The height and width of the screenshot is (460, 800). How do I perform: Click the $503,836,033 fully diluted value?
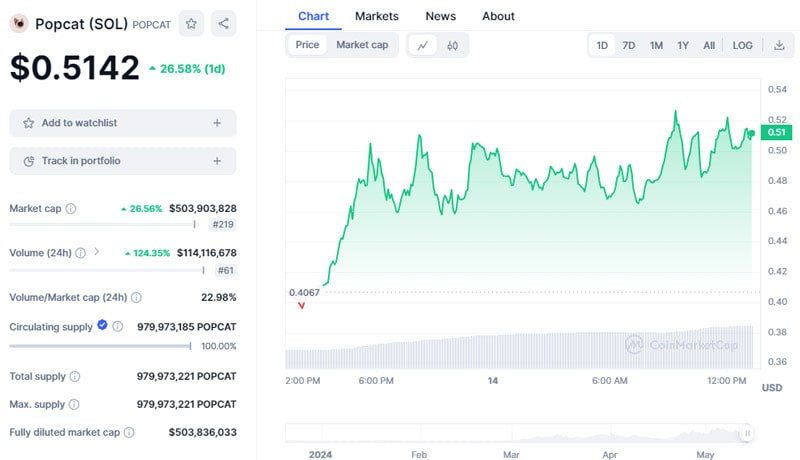[203, 432]
